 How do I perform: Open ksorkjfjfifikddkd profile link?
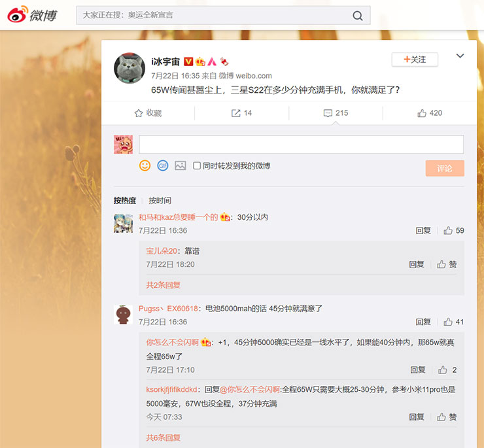171,390
